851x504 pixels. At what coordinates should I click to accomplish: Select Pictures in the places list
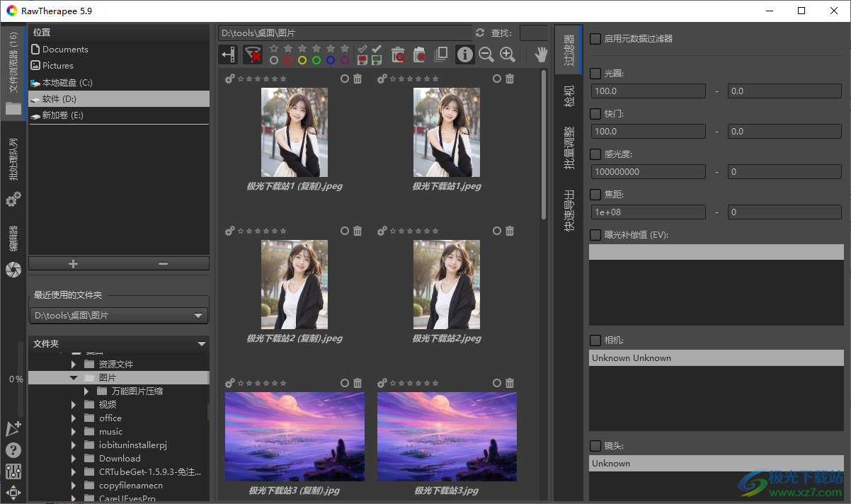[x=119, y=66]
